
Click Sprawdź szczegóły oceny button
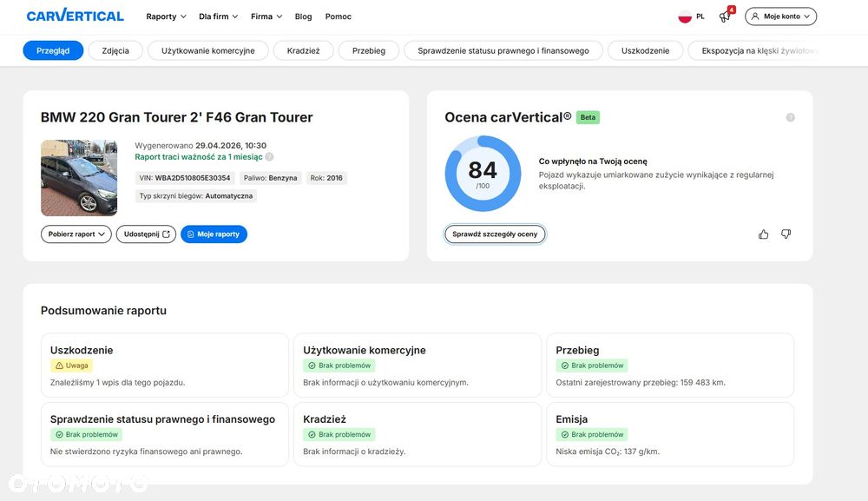tap(495, 234)
